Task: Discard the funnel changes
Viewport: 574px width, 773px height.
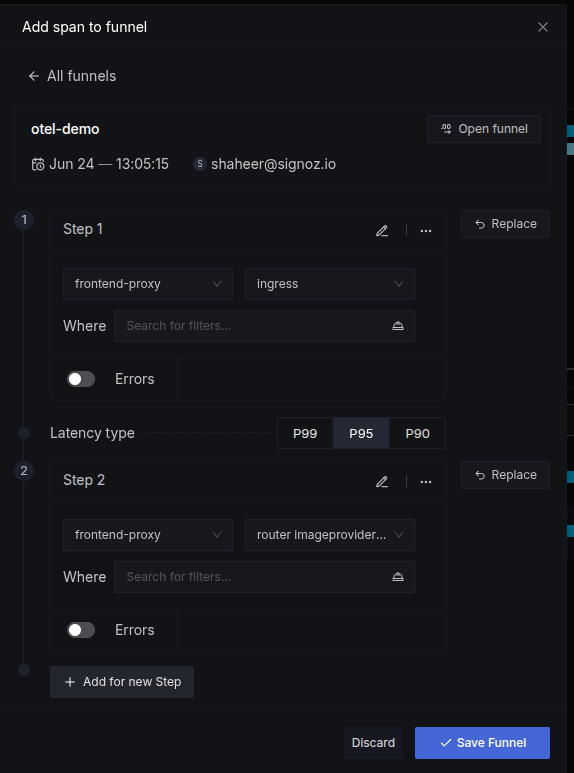Action: coord(373,743)
